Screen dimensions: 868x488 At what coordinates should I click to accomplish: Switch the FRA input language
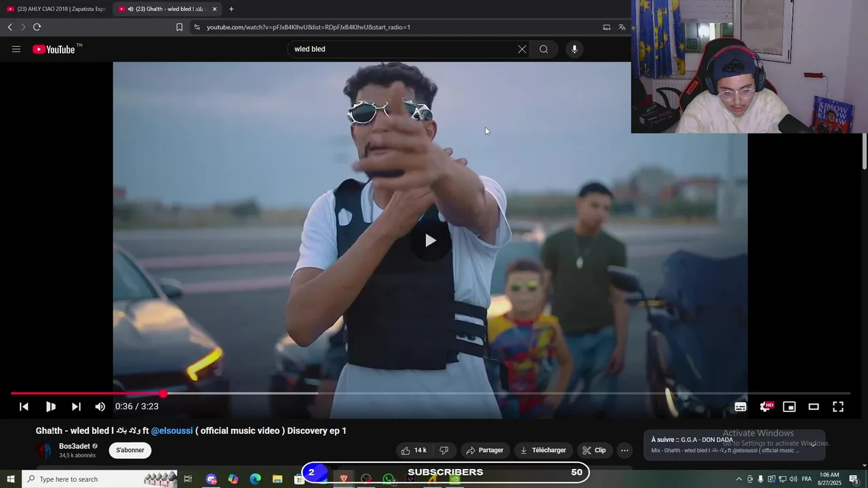click(806, 479)
